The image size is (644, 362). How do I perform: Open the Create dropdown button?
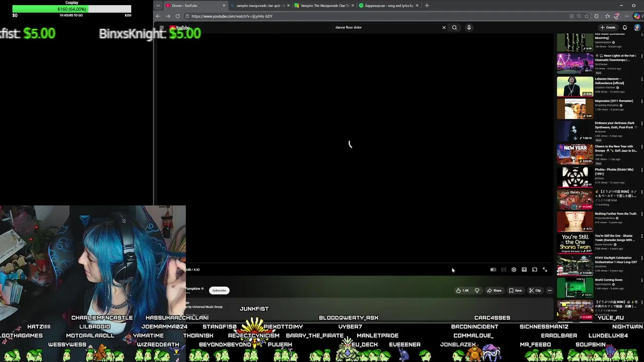(x=608, y=28)
